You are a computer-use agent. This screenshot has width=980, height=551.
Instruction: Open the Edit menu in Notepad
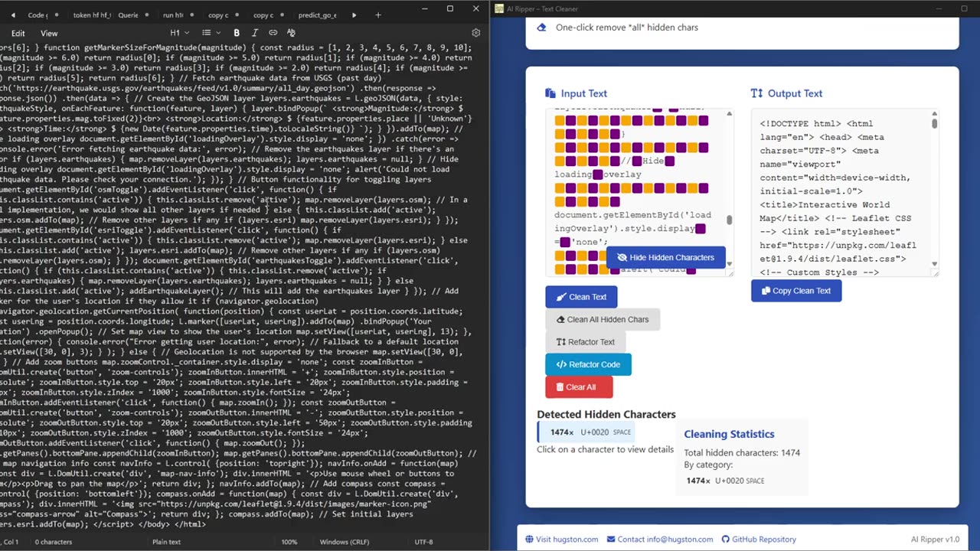pos(18,34)
